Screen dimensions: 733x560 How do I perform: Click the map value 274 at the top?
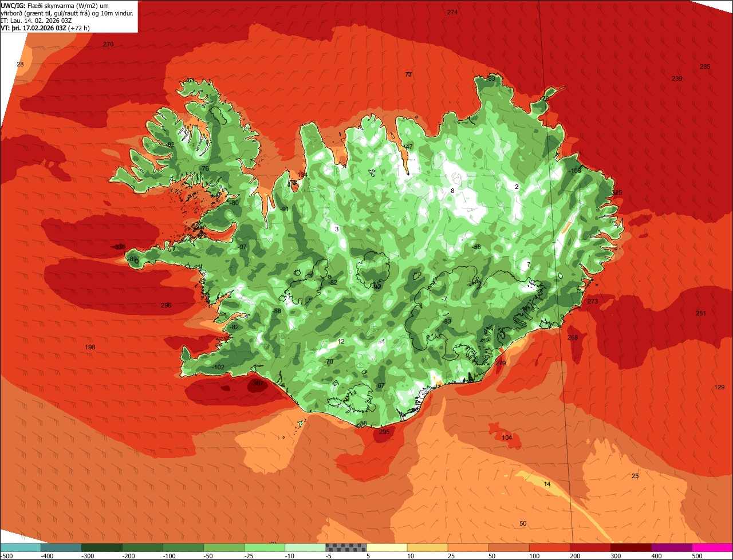pyautogui.click(x=452, y=12)
